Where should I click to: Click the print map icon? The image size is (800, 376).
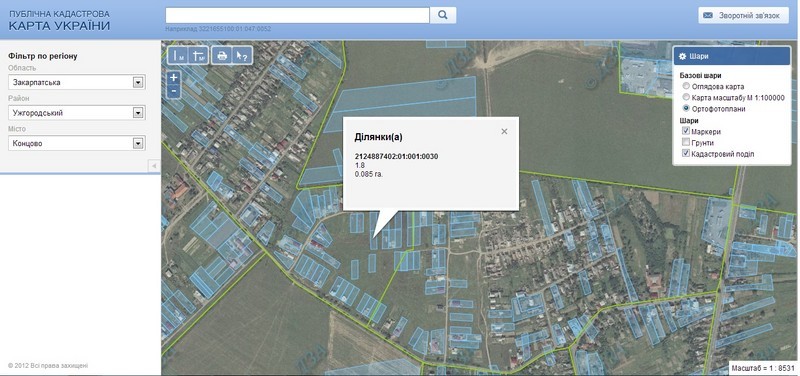click(222, 56)
